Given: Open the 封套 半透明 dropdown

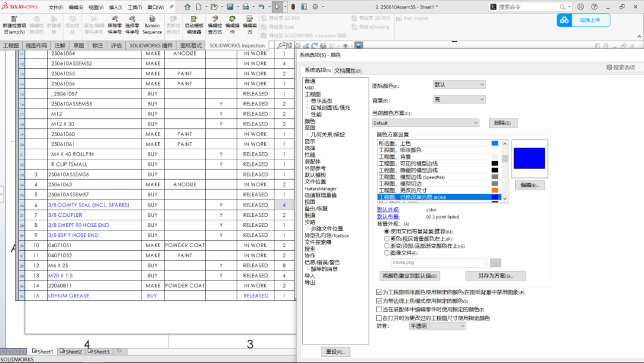Looking at the screenshot, I should pos(437,326).
